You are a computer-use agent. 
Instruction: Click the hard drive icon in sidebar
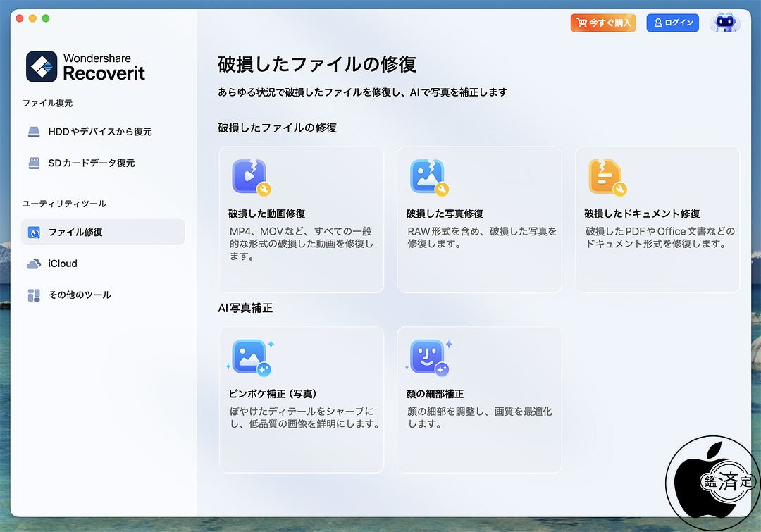(x=34, y=132)
